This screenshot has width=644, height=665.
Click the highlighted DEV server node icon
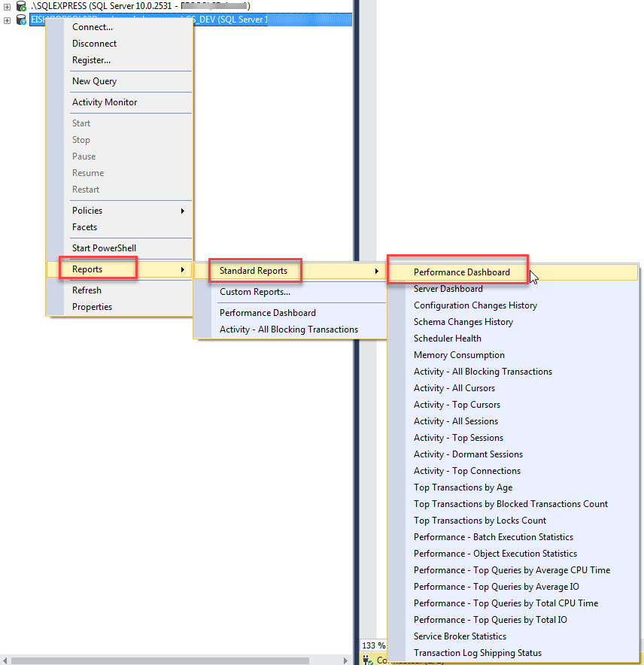(21, 20)
